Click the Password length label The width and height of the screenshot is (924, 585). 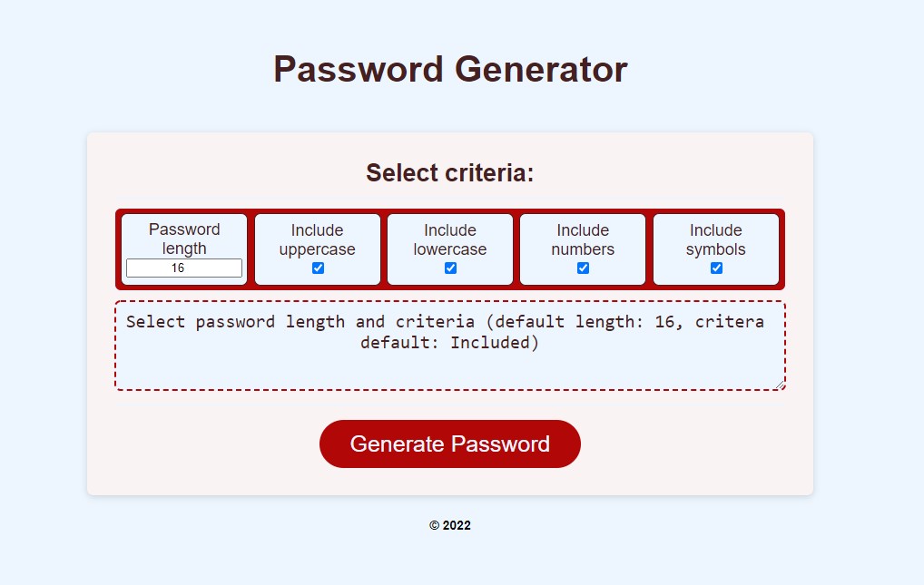click(x=184, y=239)
